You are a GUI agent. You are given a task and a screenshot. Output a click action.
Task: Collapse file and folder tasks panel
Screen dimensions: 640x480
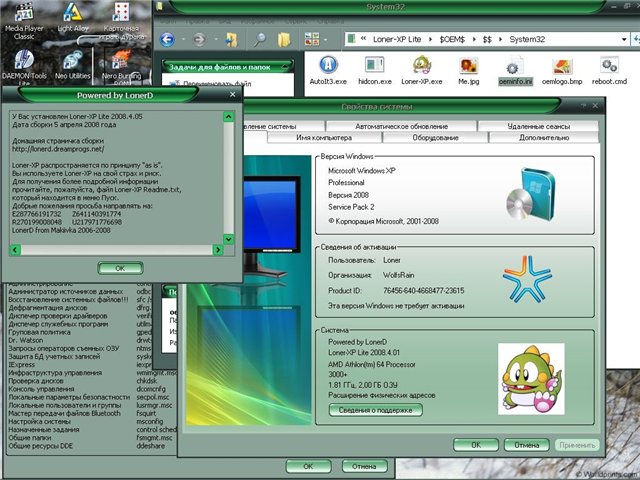coord(284,67)
